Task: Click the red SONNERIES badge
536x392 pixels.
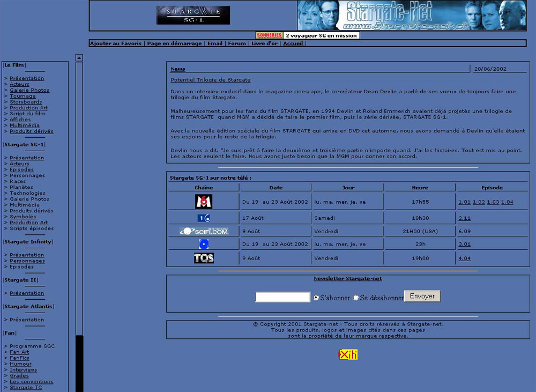Action: pos(270,35)
